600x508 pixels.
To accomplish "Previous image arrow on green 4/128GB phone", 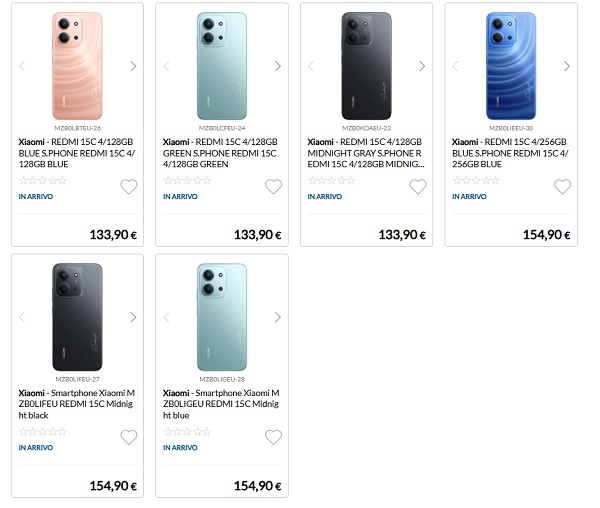I will tap(166, 66).
